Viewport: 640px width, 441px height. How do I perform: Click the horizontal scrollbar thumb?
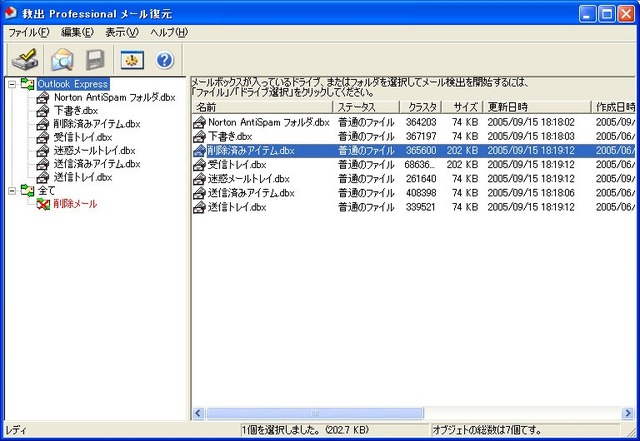[315, 413]
